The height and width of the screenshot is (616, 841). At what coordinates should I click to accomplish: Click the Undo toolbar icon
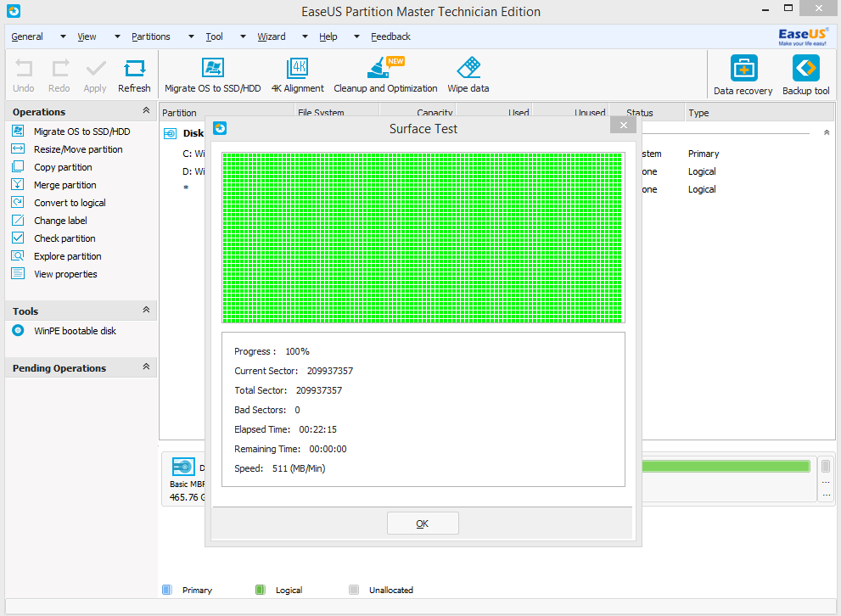click(23, 75)
